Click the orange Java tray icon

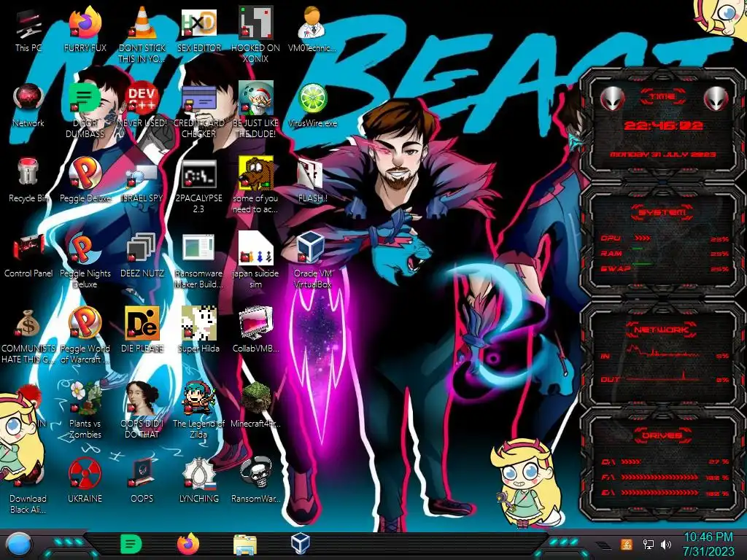pos(626,544)
